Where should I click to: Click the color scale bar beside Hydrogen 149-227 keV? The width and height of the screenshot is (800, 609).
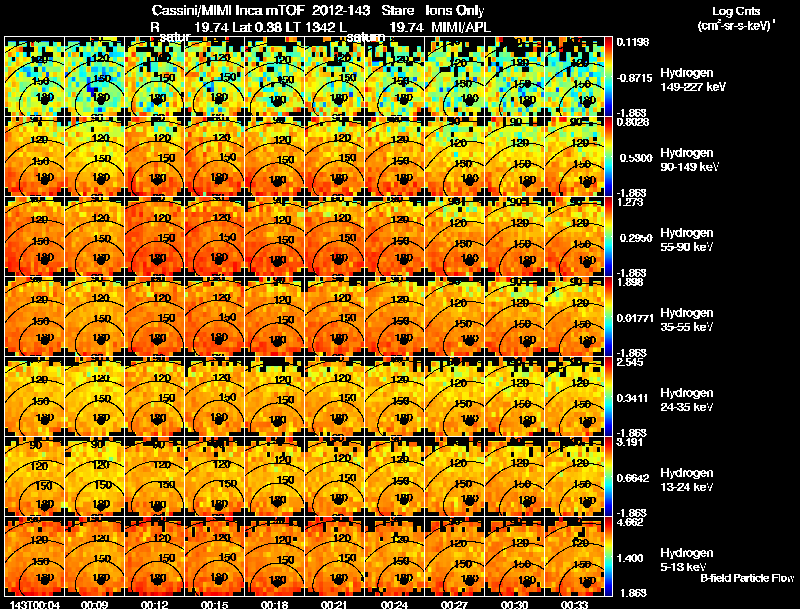pyautogui.click(x=609, y=76)
